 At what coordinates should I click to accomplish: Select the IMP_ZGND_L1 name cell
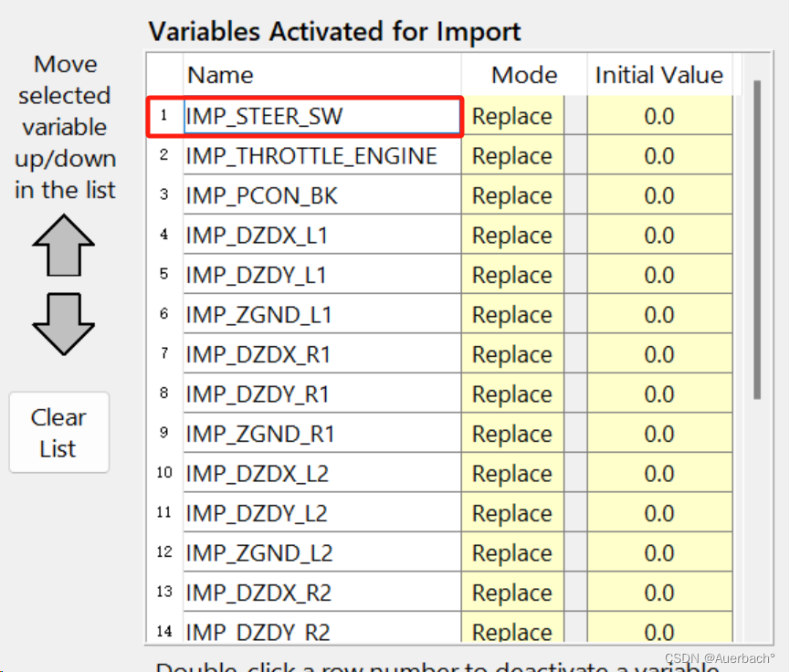coord(322,314)
